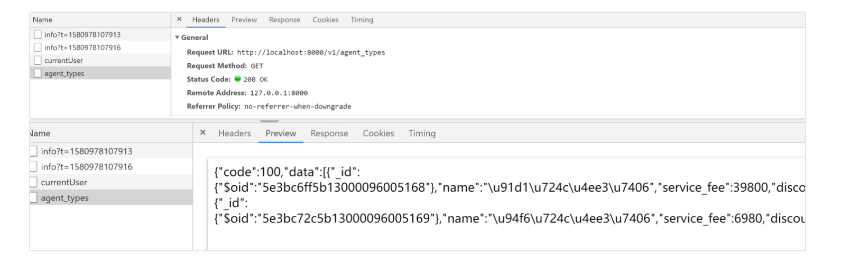Click the file icon beside upper agent_types
The width and height of the screenshot is (868, 273).
click(38, 73)
